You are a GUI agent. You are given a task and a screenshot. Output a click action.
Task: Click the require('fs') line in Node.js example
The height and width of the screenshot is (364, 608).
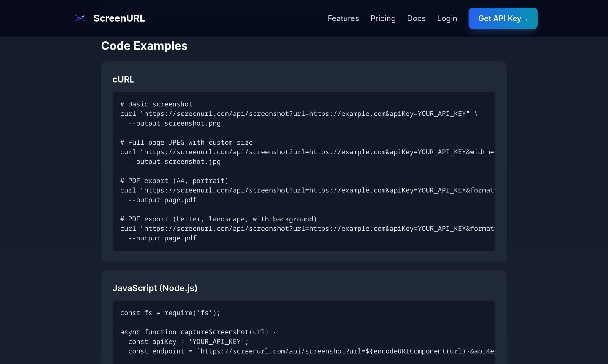pyautogui.click(x=170, y=313)
